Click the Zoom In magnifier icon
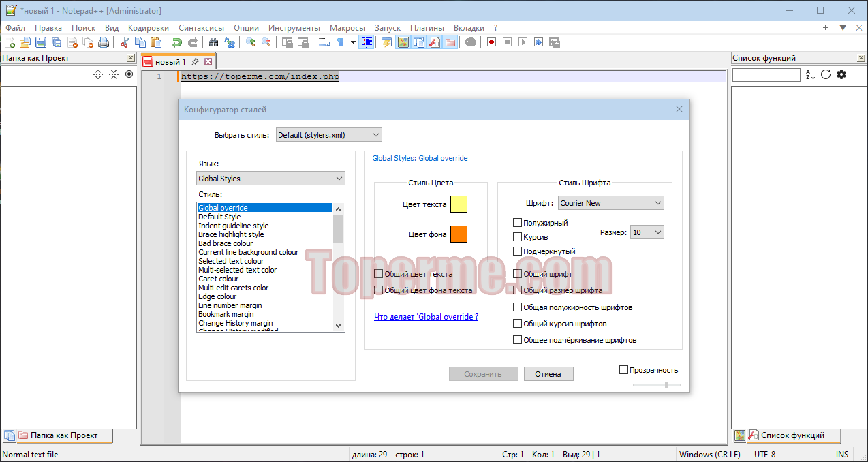This screenshot has width=868, height=462. (251, 42)
